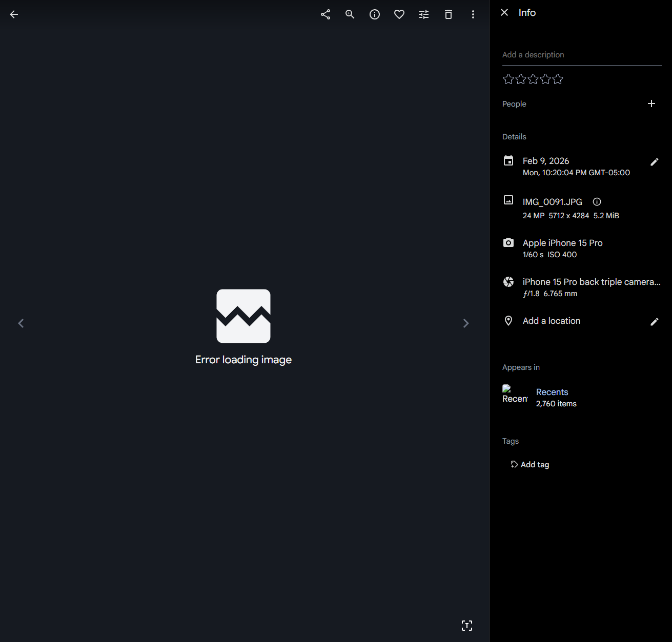The width and height of the screenshot is (672, 642).
Task: Navigate to the previous photo
Action: point(21,323)
